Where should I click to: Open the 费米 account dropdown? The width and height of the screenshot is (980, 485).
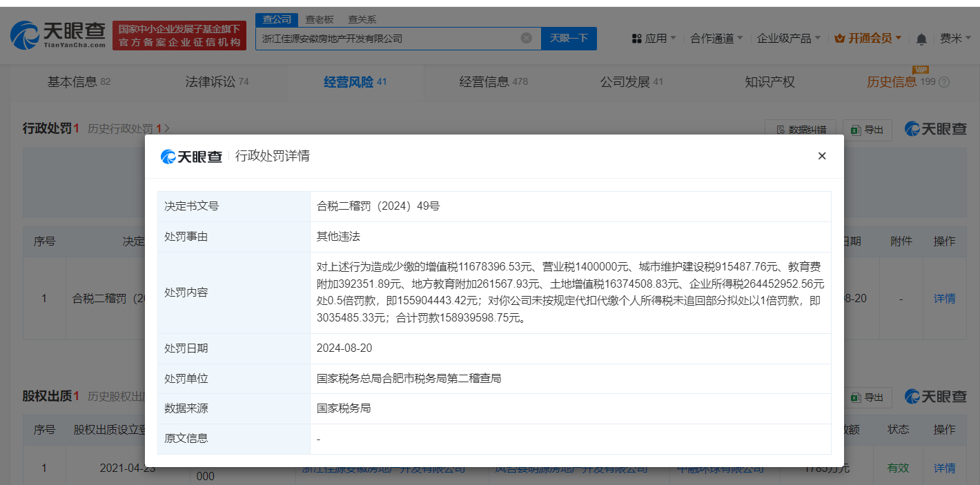(x=959, y=39)
